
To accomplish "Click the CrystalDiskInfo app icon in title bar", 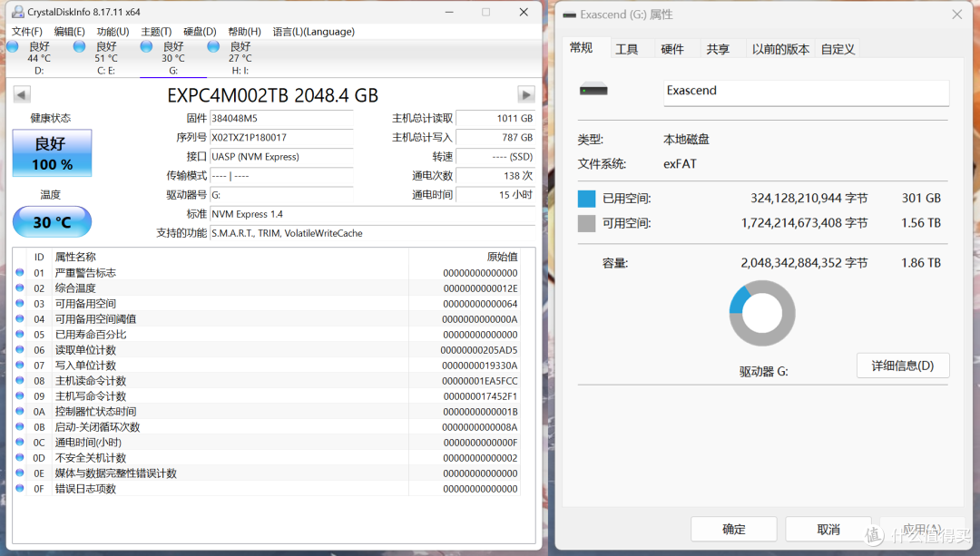I will point(19,12).
